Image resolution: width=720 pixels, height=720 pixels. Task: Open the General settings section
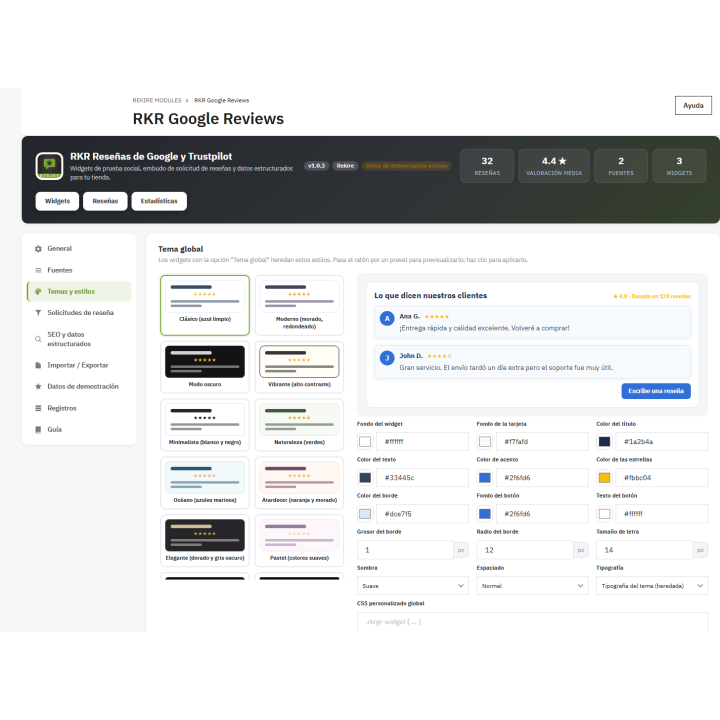click(79, 248)
